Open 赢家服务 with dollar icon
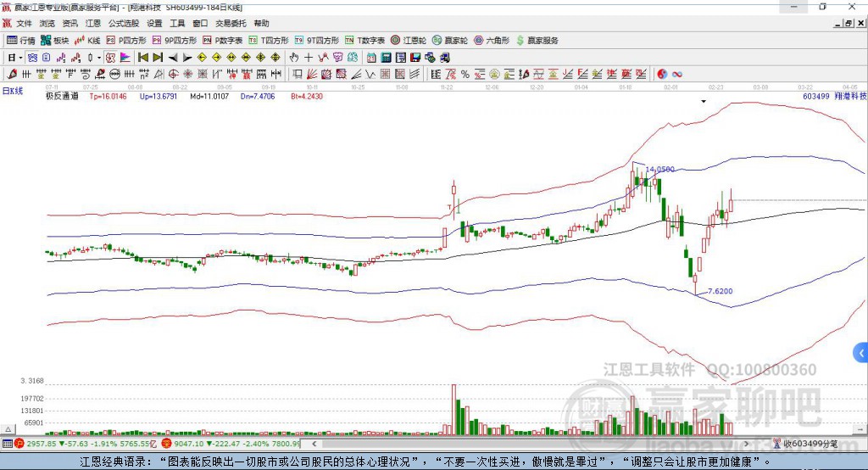This screenshot has width=868, height=470. (x=537, y=41)
